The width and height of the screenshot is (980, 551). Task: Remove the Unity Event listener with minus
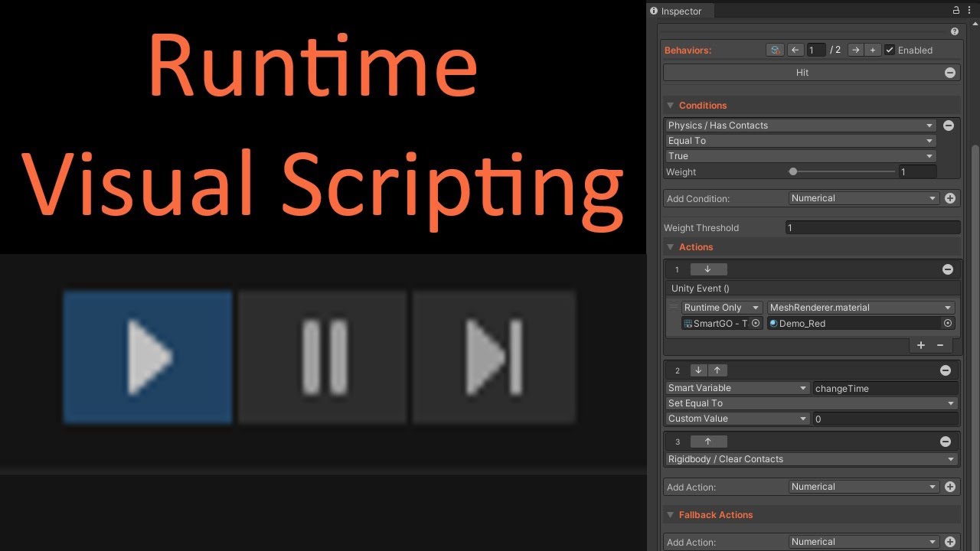tap(940, 345)
